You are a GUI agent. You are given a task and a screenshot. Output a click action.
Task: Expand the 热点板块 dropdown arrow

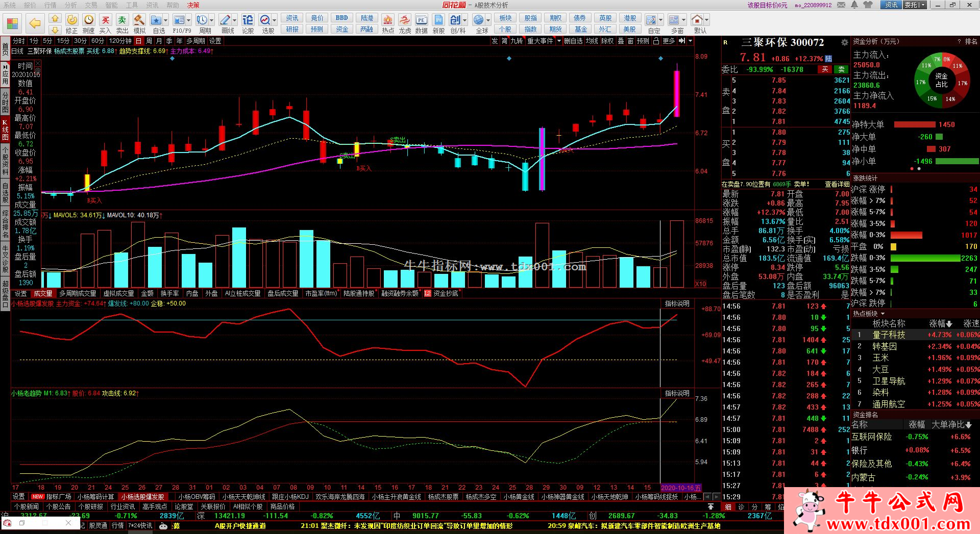(x=883, y=314)
